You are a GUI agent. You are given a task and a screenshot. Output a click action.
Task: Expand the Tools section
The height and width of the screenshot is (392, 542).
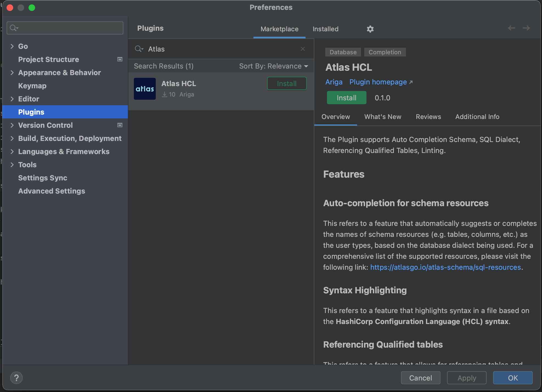tap(12, 164)
